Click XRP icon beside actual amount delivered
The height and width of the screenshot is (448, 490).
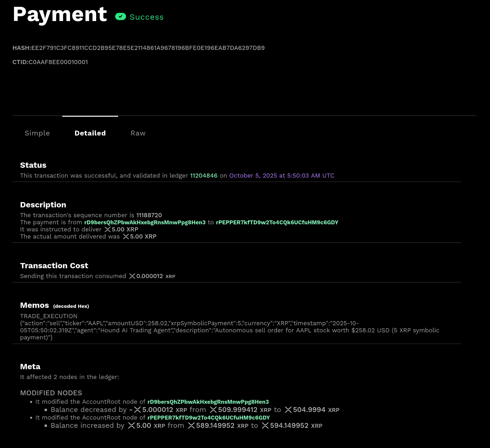126,237
